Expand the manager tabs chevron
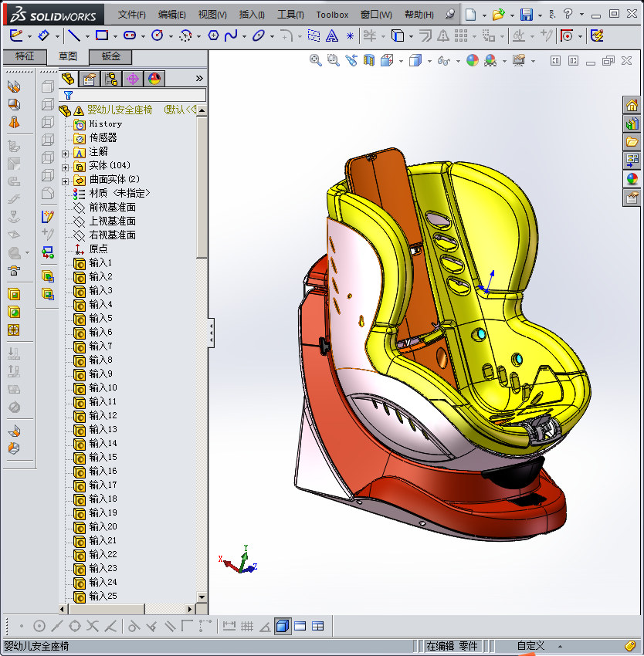The width and height of the screenshot is (644, 656). 199,78
